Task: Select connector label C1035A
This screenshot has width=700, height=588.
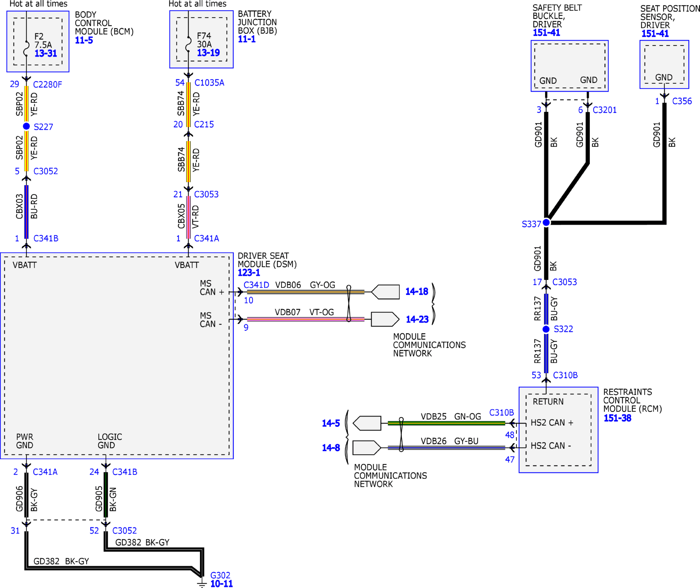Action: (x=209, y=83)
